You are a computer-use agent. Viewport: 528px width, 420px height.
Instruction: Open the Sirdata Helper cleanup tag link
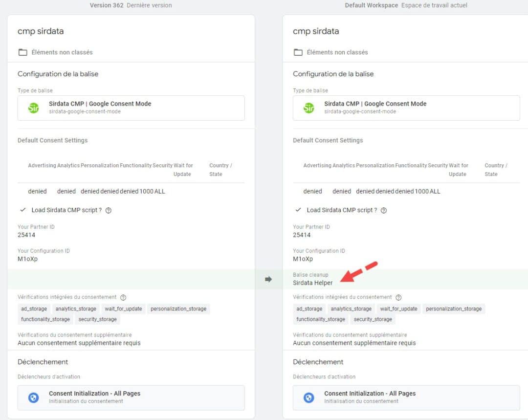tap(312, 283)
